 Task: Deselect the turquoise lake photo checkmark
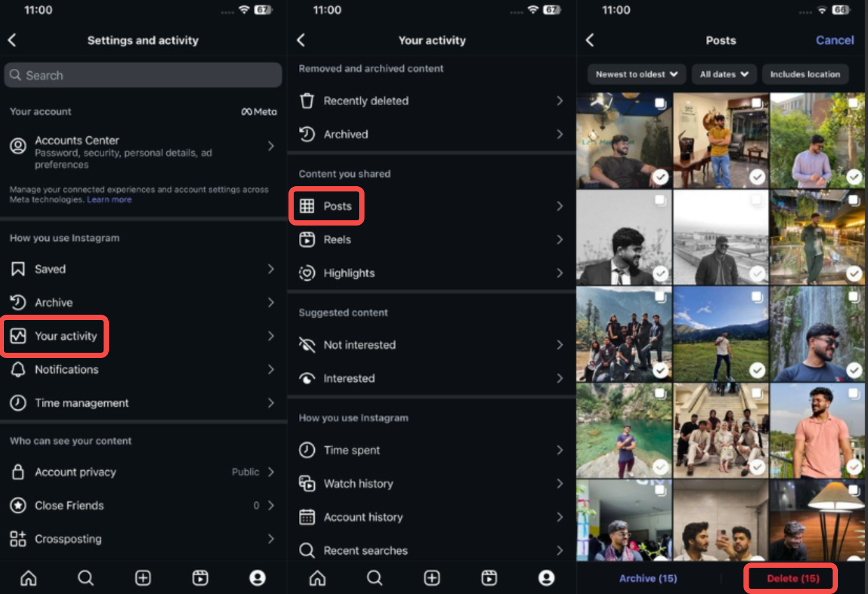[660, 466]
